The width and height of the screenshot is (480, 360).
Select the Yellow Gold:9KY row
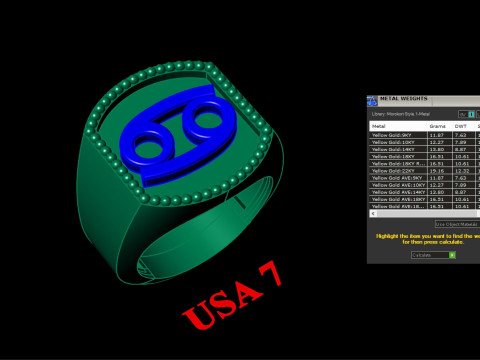point(424,135)
